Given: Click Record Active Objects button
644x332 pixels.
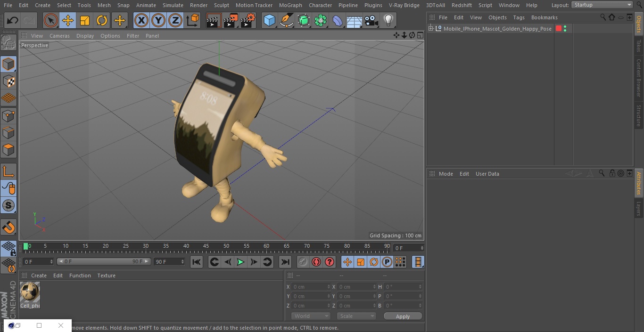Looking at the screenshot, I should (x=303, y=262).
